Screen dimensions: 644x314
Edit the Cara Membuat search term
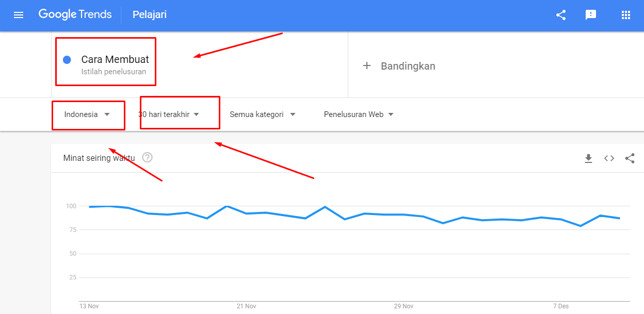pos(115,60)
